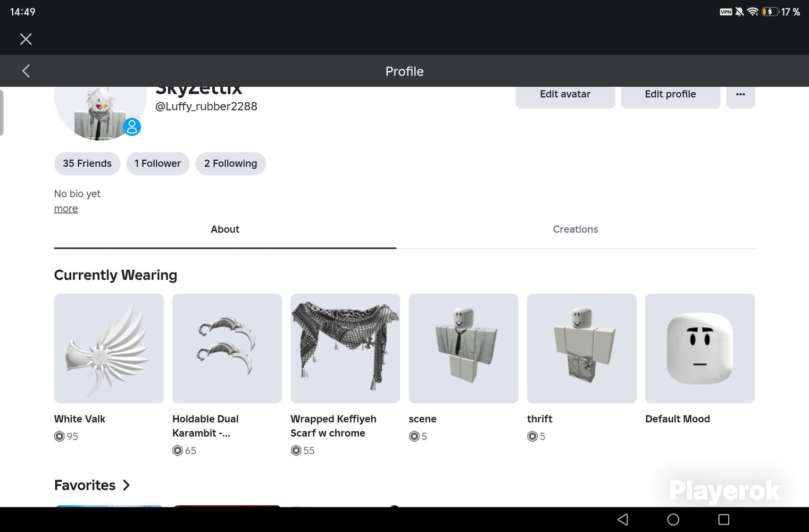Show the 2 Following list

231,163
